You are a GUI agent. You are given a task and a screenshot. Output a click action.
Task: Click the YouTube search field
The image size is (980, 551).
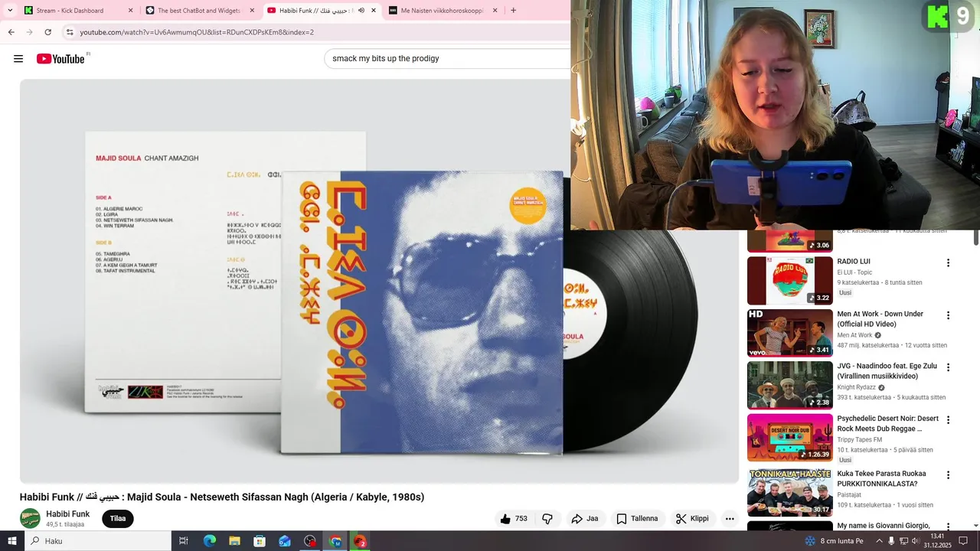point(448,58)
